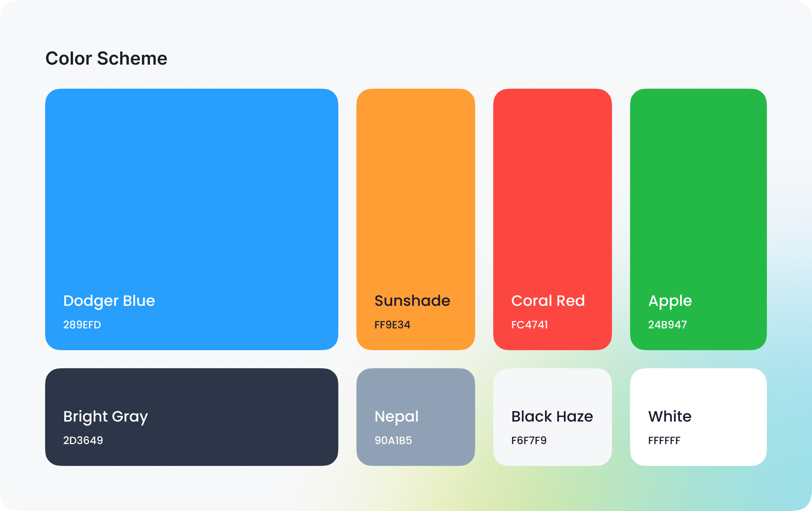Click hex value FC4741
This screenshot has height=511, width=812.
point(529,325)
